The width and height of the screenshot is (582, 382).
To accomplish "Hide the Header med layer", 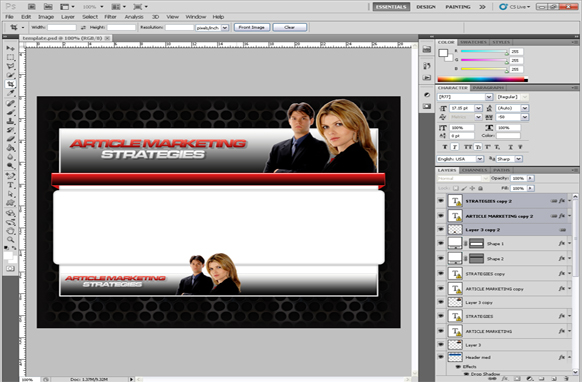I will tap(441, 357).
